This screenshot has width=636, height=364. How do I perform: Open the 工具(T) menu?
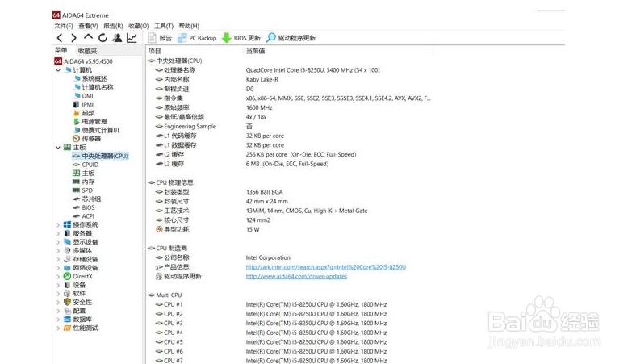pyautogui.click(x=164, y=26)
